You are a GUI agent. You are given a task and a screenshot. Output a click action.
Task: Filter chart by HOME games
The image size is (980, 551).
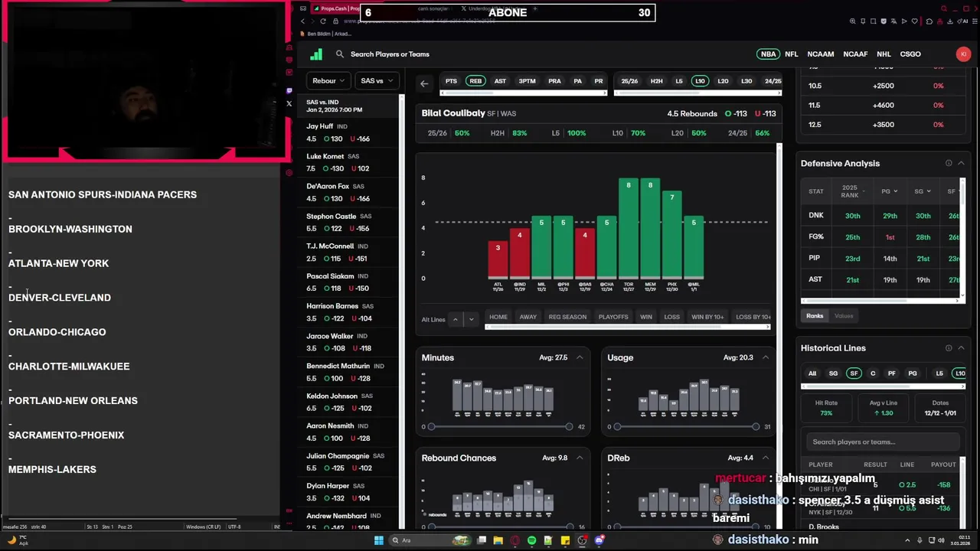(498, 317)
